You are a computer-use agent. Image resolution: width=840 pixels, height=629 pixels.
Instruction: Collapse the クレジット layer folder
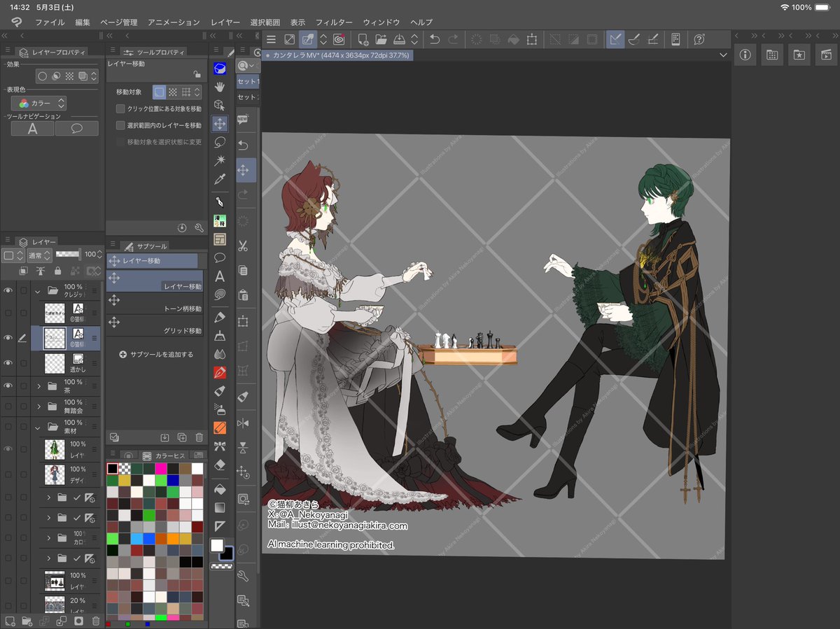tap(37, 291)
